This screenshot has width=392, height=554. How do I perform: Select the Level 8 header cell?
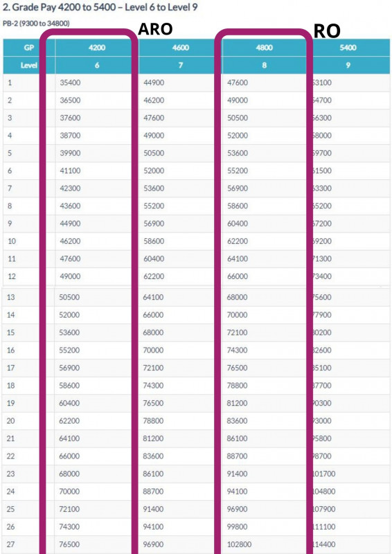click(264, 65)
